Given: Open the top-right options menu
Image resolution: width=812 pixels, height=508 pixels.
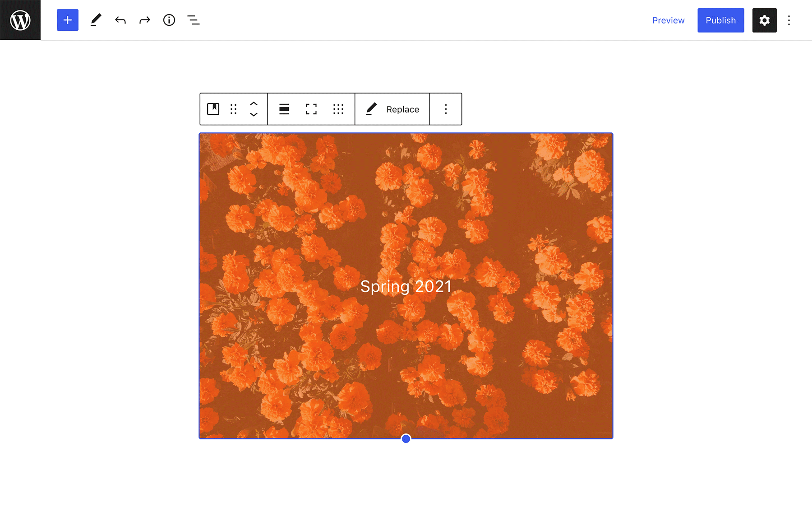Looking at the screenshot, I should pos(789,20).
